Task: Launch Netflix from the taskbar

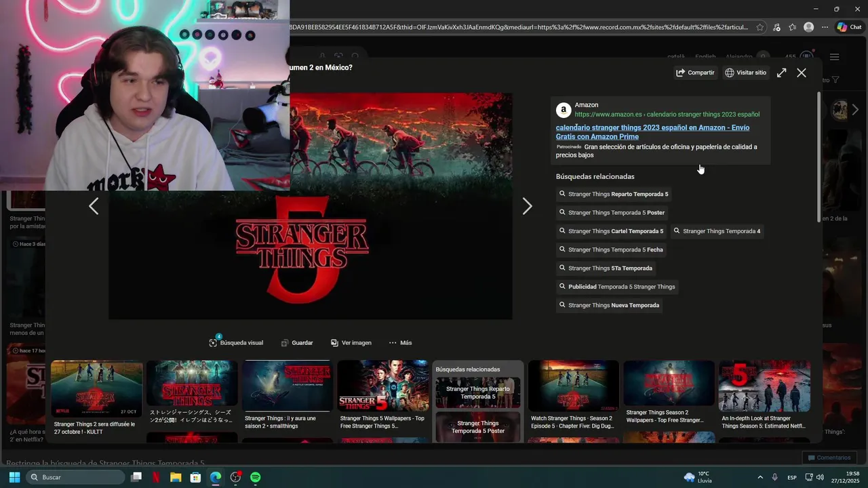Action: click(156, 477)
